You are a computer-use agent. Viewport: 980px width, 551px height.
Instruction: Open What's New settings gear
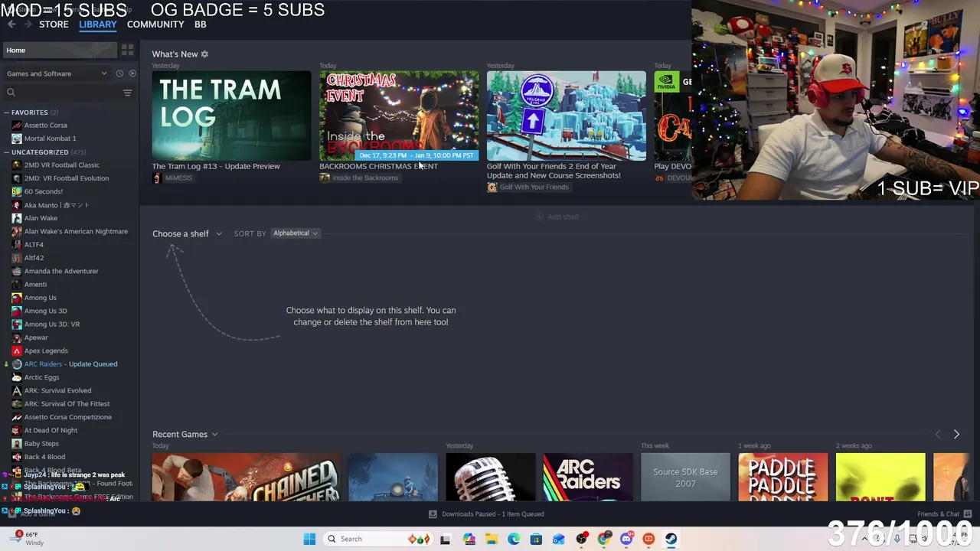tap(204, 54)
